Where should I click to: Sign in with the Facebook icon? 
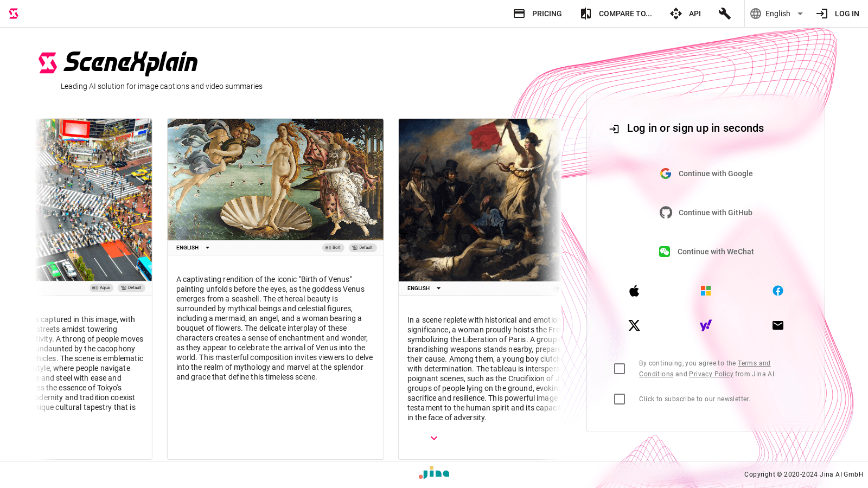pyautogui.click(x=778, y=291)
